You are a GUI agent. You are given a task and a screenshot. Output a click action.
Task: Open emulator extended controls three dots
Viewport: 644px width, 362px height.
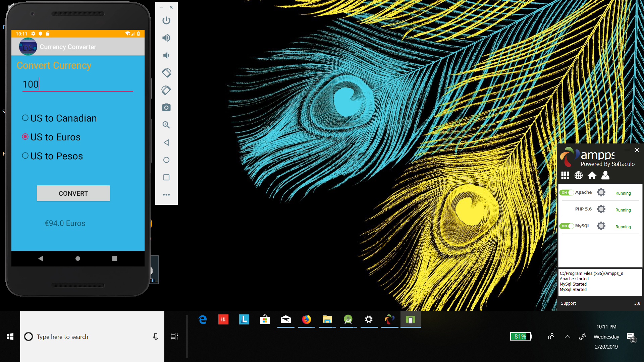coord(166,195)
